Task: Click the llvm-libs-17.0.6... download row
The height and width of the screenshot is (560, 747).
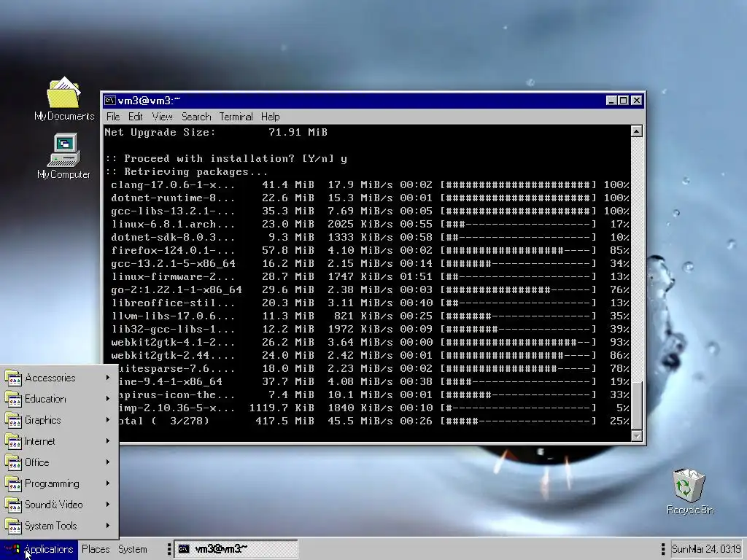Action: tap(370, 316)
